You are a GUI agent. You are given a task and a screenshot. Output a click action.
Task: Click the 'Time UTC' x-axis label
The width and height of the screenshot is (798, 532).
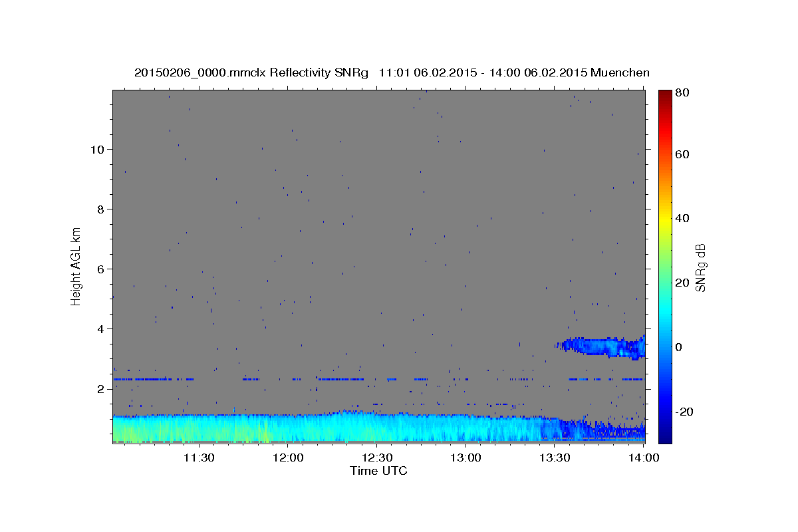[378, 471]
